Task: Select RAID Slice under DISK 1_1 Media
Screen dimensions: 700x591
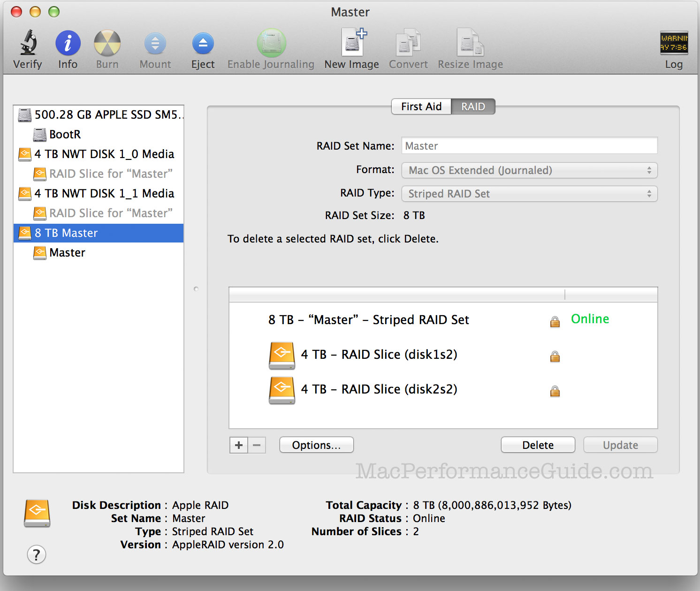Action: tap(99, 213)
